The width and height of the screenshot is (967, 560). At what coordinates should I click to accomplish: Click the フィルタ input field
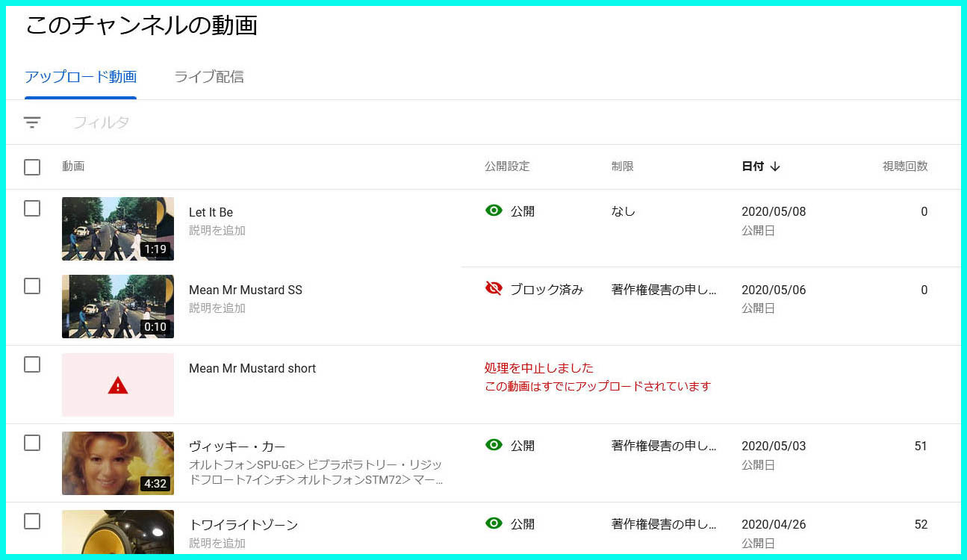[102, 122]
